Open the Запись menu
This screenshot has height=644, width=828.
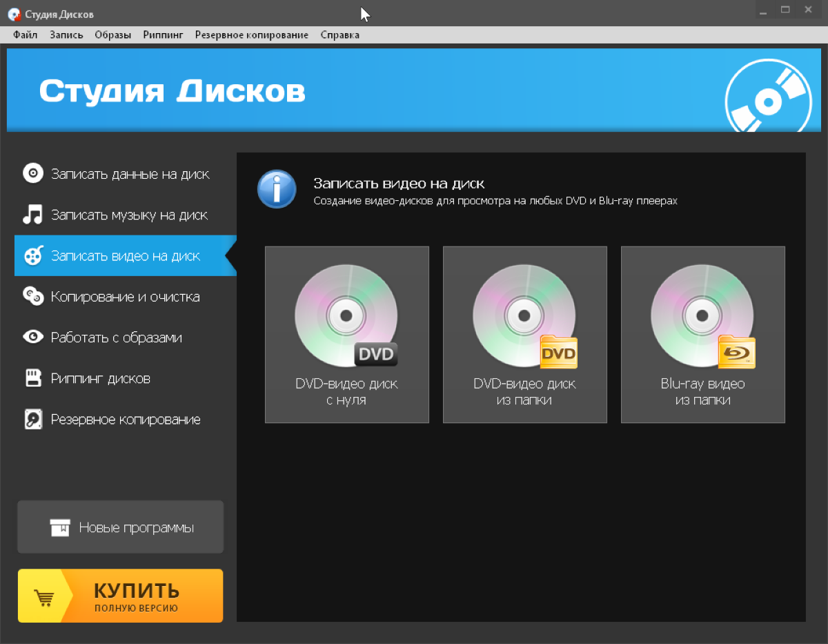[x=66, y=35]
